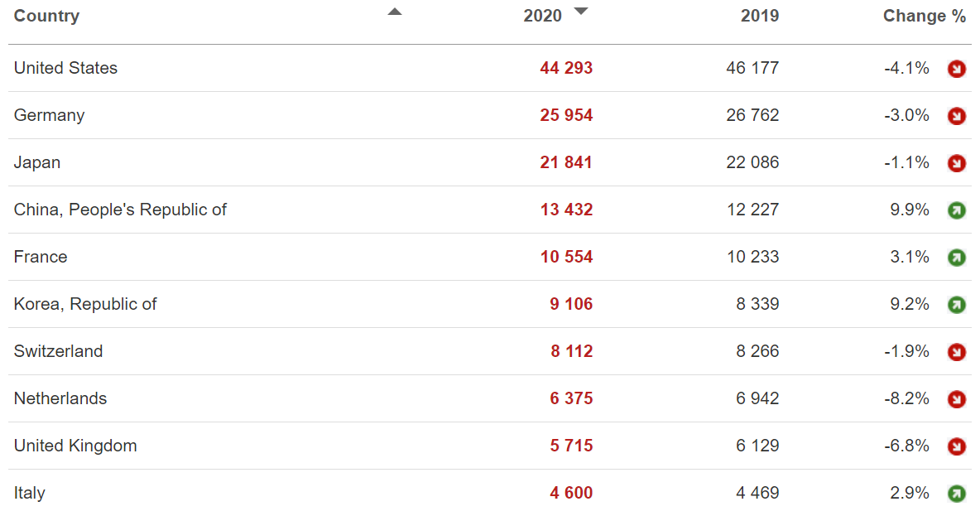980x516 pixels.
Task: Select the United States row name
Action: point(65,68)
